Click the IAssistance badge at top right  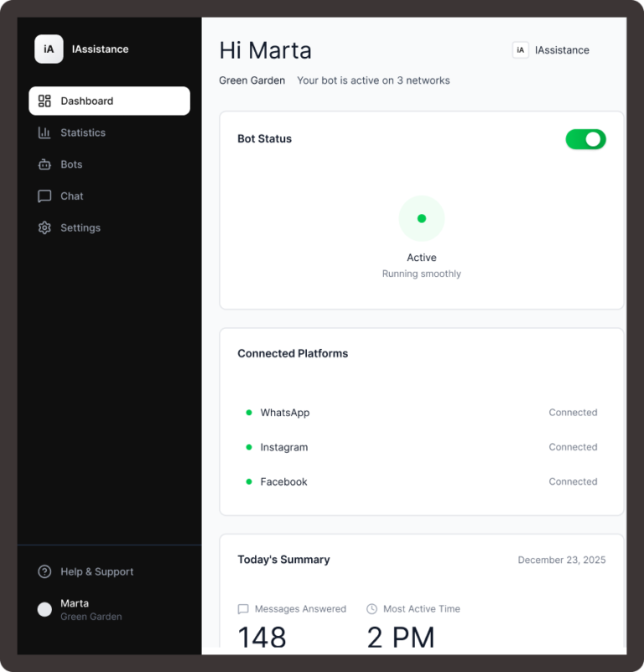pos(551,50)
